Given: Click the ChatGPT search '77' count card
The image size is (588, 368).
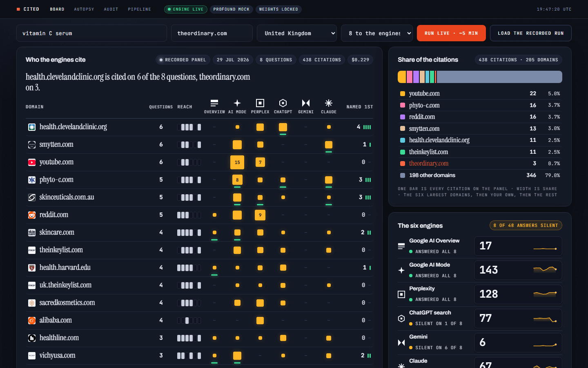Looking at the screenshot, I should pos(518,319).
